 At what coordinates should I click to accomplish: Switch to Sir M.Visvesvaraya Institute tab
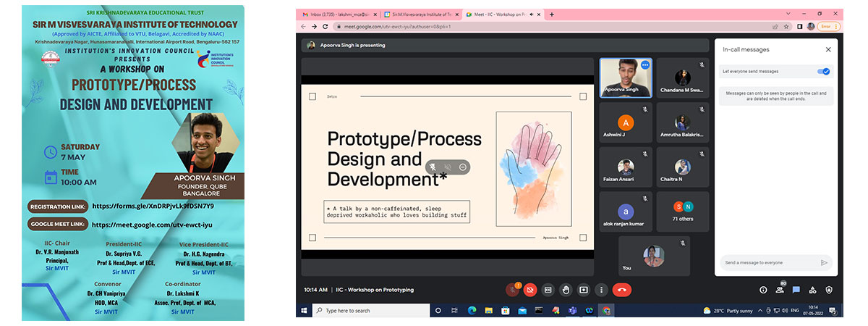(x=420, y=14)
